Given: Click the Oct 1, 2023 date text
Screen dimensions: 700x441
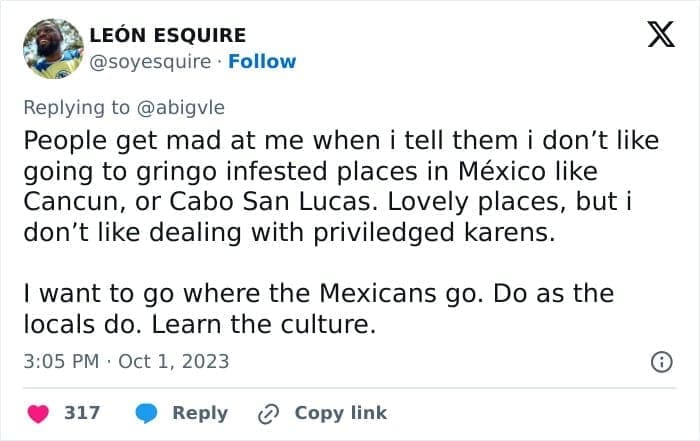Looking at the screenshot, I should click(173, 361).
